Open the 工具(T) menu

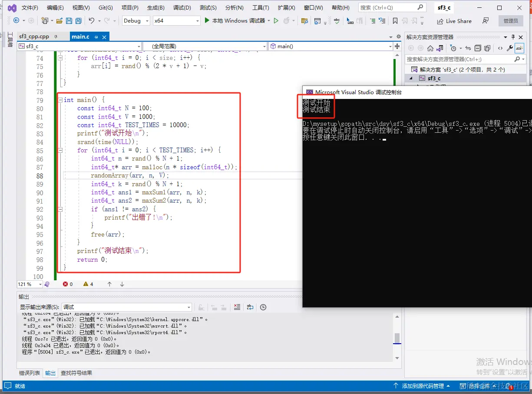tap(261, 8)
